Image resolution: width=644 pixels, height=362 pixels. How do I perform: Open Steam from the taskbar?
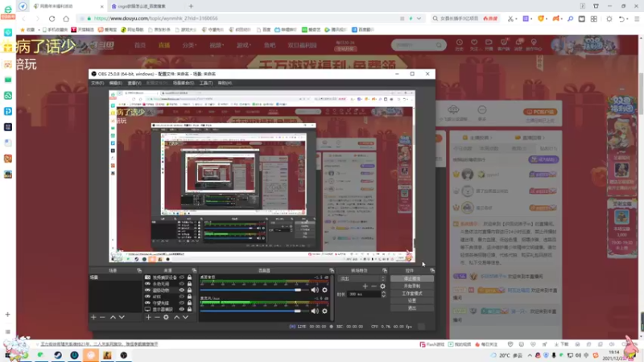(58, 355)
